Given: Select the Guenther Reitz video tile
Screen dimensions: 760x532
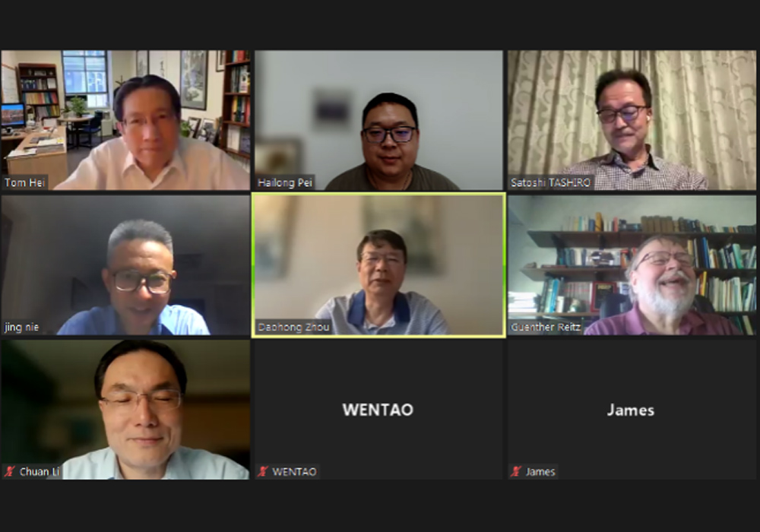Looking at the screenshot, I should 632,265.
